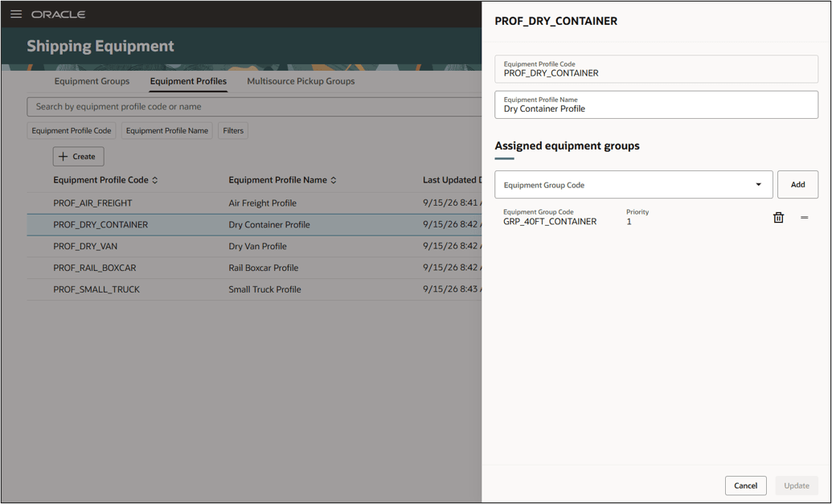Viewport: 832px width, 504px height.
Task: Delete the GRP_40FT_CONTAINER group assignment
Action: coord(778,218)
